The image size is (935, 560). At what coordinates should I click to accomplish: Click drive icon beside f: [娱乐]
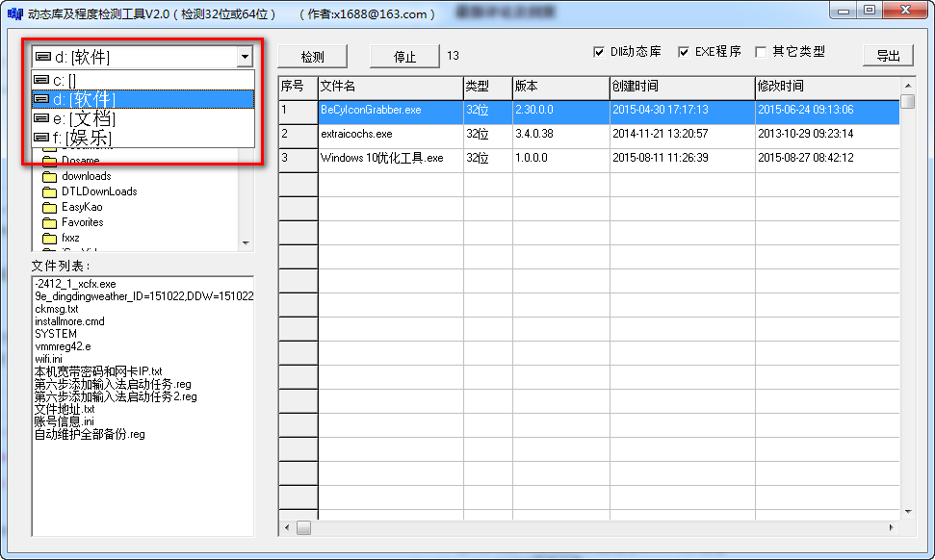tap(41, 138)
